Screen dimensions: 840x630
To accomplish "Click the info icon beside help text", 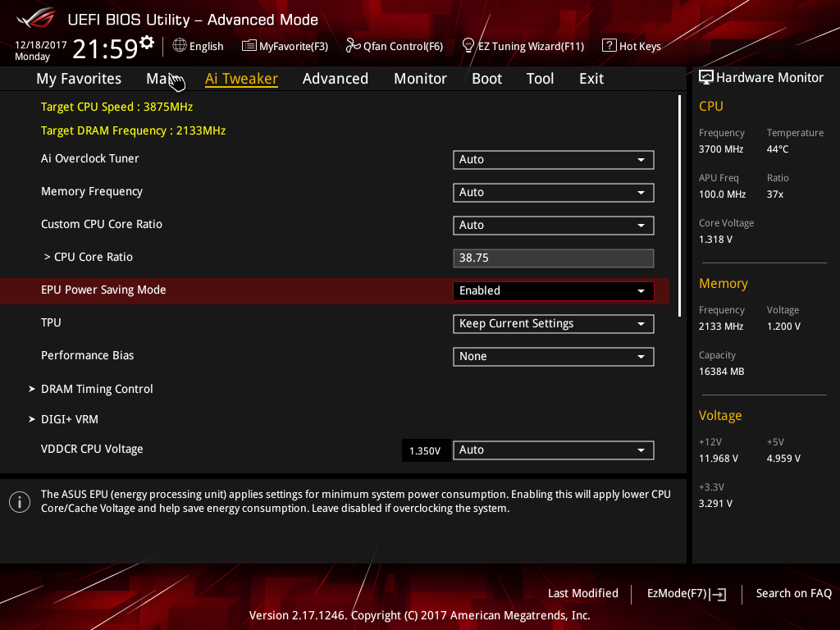I will (20, 502).
